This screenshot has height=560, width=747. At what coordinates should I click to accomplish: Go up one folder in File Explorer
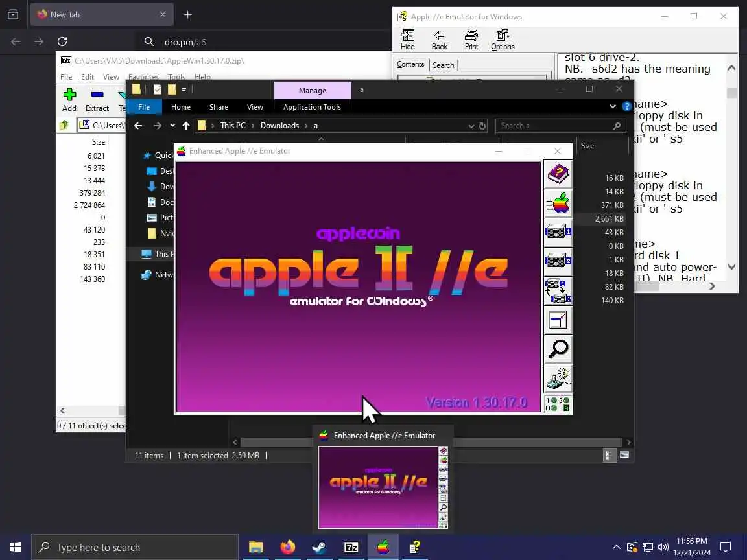pos(186,126)
